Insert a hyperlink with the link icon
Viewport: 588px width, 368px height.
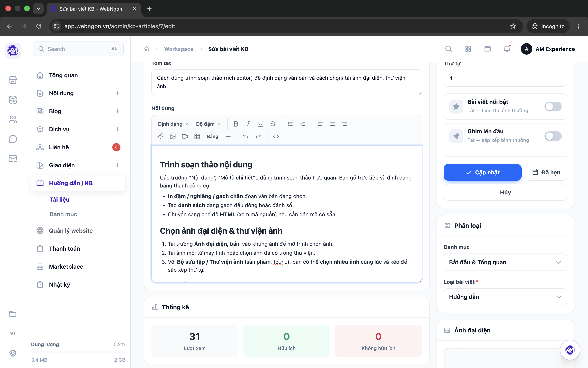point(160,136)
